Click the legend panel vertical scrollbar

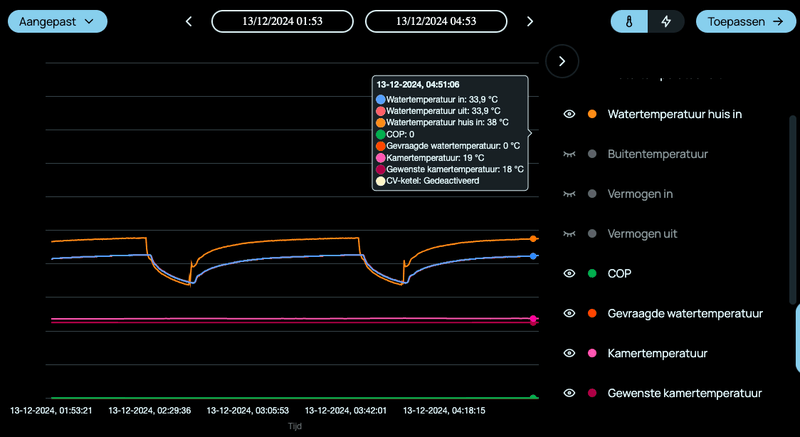[x=792, y=209]
